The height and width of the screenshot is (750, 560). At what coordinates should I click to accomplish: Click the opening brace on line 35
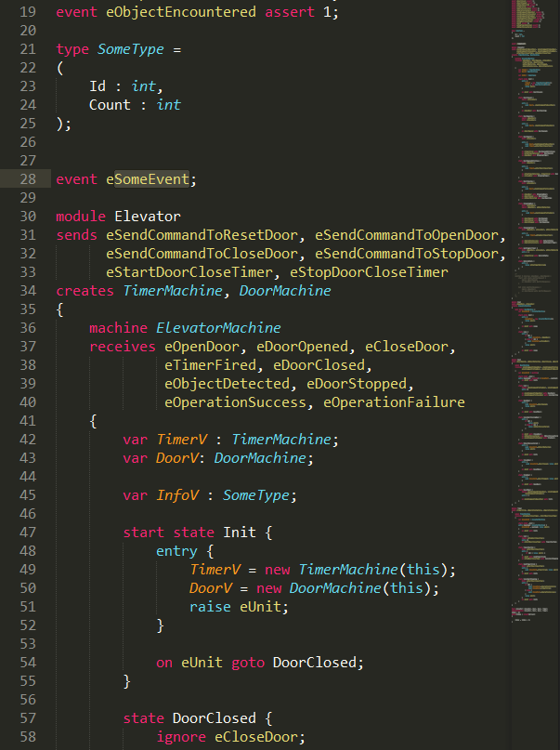[59, 309]
